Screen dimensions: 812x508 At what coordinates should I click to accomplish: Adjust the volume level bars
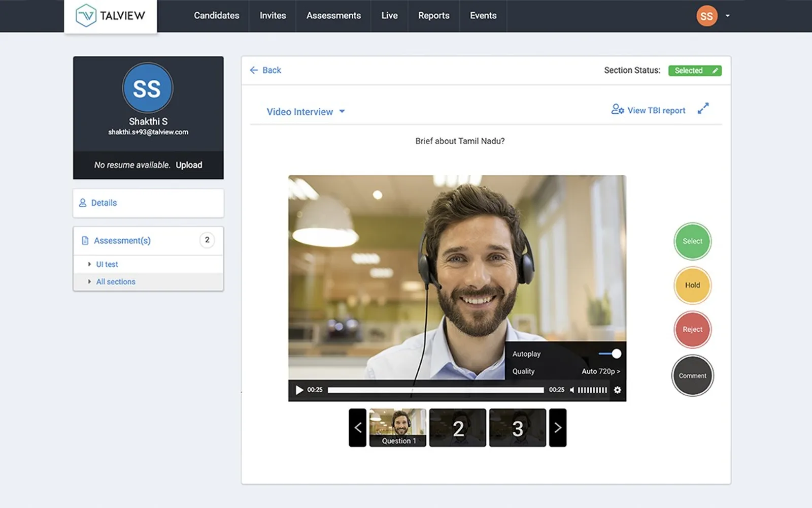pyautogui.click(x=592, y=390)
